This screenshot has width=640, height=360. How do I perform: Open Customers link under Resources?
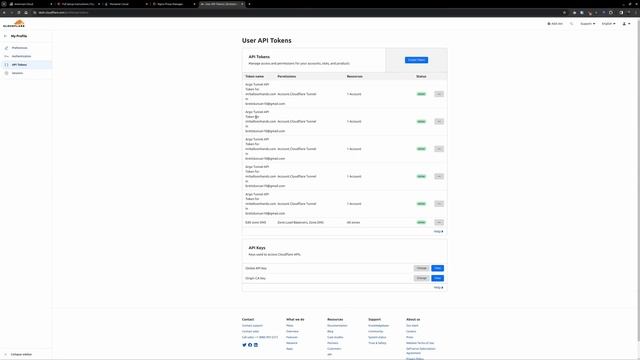[334, 349]
